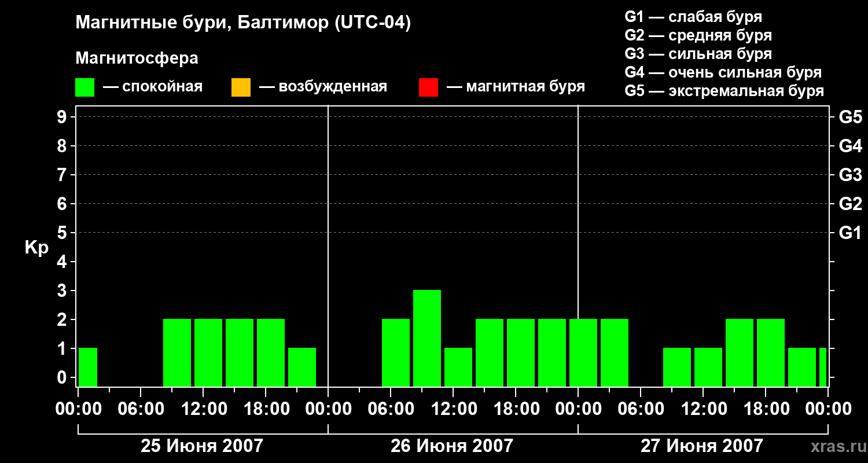Viewport: 868px width, 463px height.
Task: Click the red 'магнитная буря' legend swatch
Action: click(x=428, y=87)
